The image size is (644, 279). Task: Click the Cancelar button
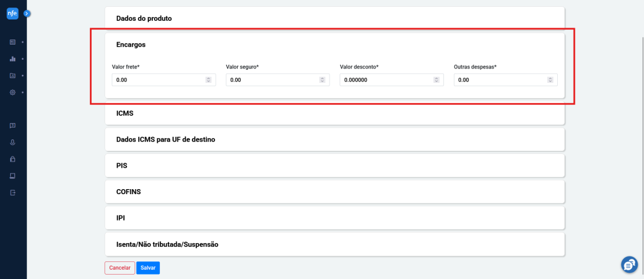119,268
